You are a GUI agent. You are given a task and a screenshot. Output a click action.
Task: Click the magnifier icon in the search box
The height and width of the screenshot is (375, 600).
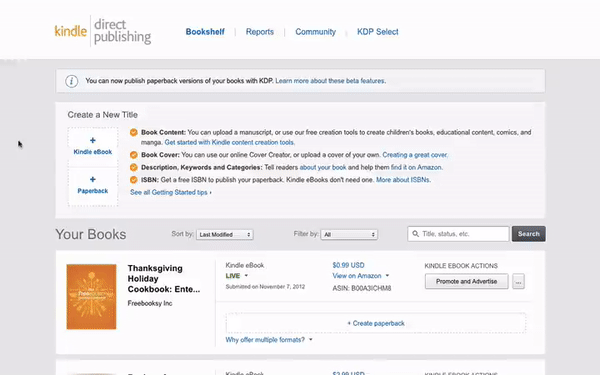(x=416, y=234)
